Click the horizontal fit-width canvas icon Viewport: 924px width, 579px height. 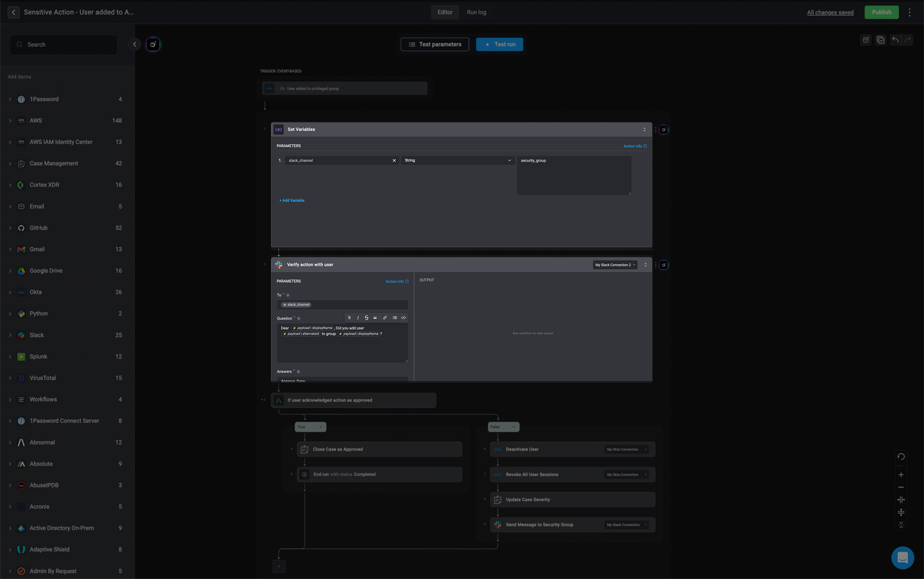901,500
